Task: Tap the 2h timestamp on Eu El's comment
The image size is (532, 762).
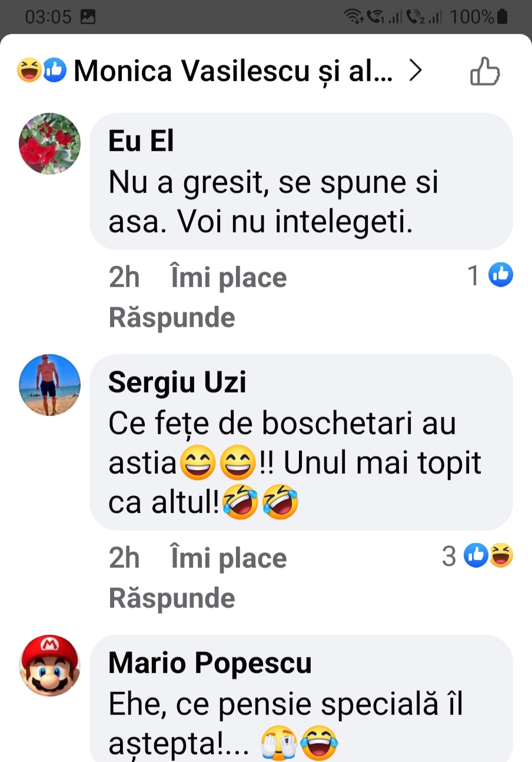Action: coord(124,277)
